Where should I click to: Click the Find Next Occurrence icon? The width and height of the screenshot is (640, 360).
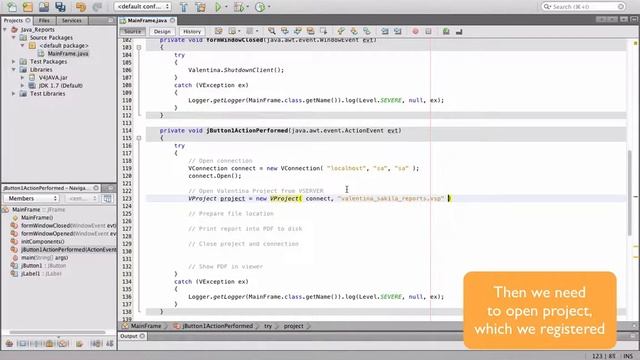coord(298,31)
